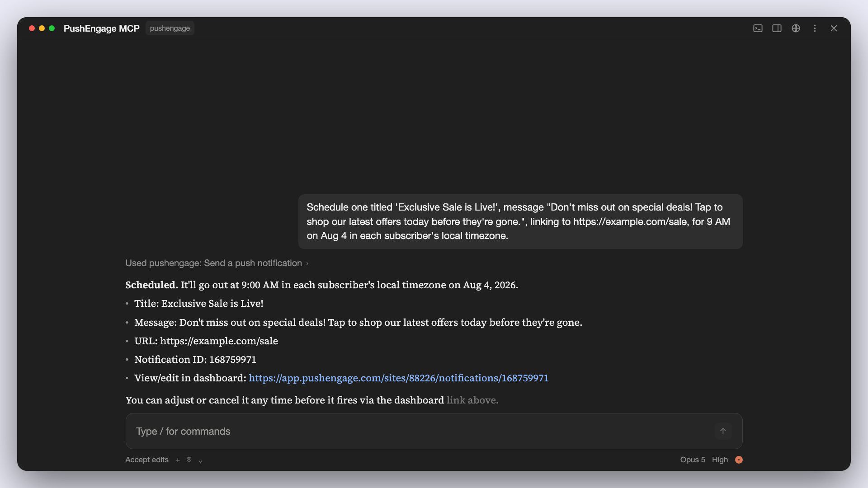Click the 'You can adjust or cancel' closing line

pos(312,400)
